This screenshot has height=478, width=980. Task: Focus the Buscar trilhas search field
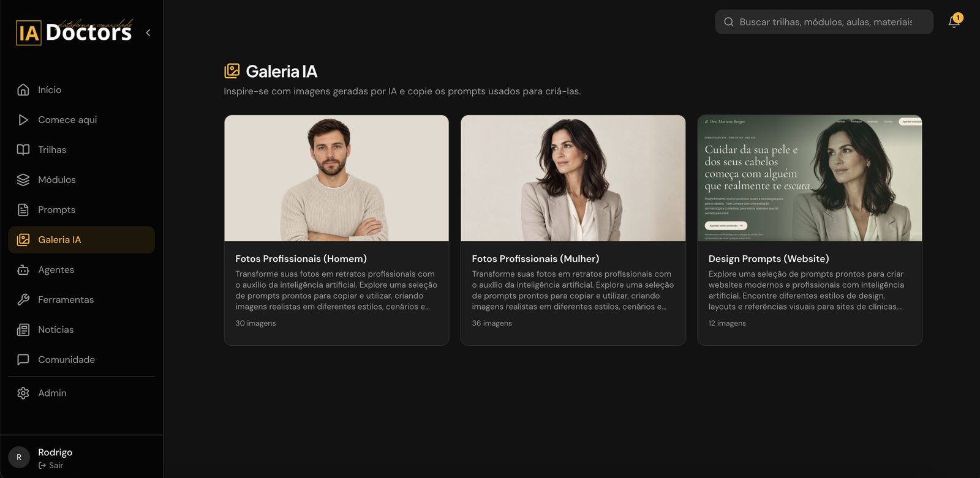pyautogui.click(x=824, y=22)
